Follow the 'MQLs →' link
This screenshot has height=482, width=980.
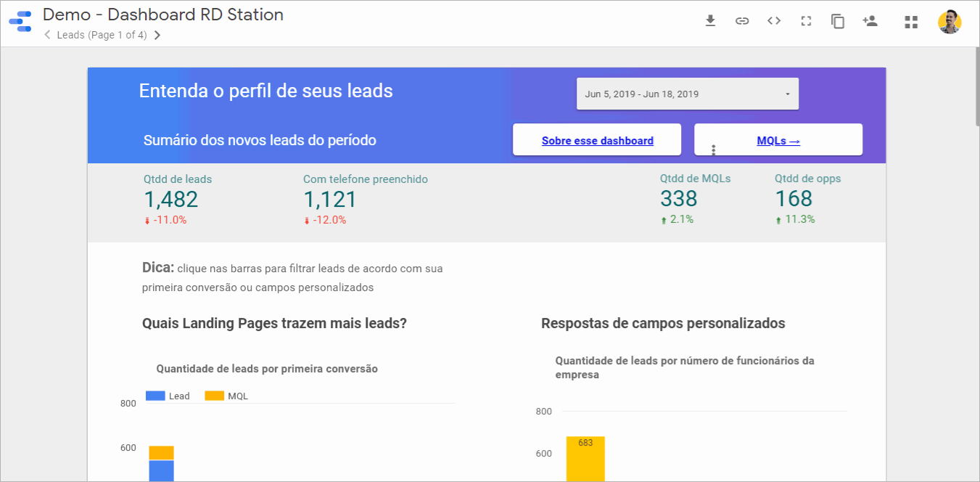tap(778, 141)
